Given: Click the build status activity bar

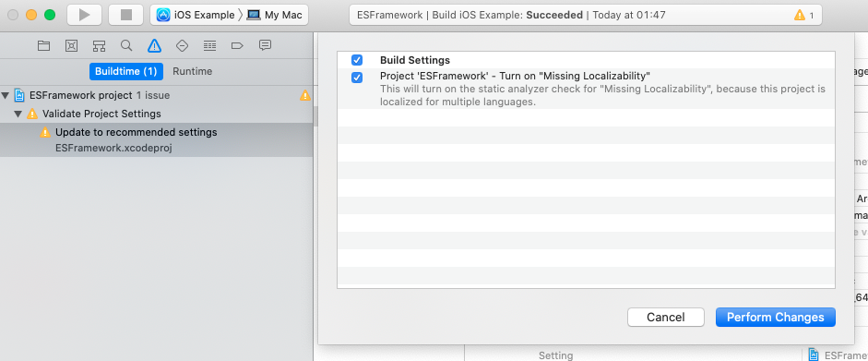Looking at the screenshot, I should [585, 15].
